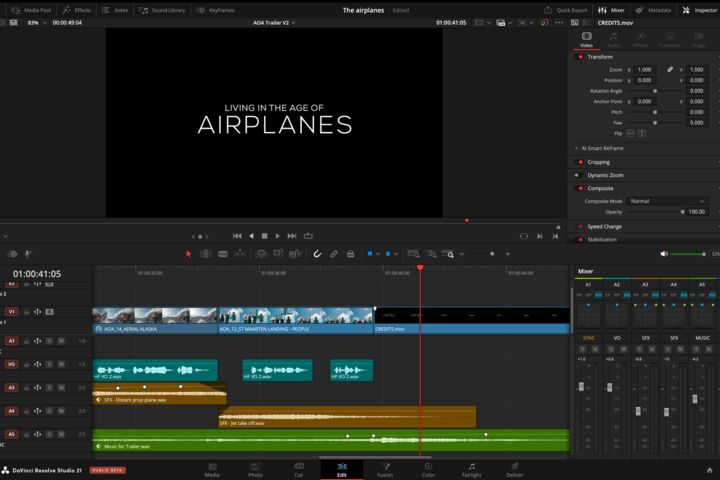Image resolution: width=720 pixels, height=480 pixels.
Task: Toggle the Cropping enable switch
Action: click(x=579, y=162)
